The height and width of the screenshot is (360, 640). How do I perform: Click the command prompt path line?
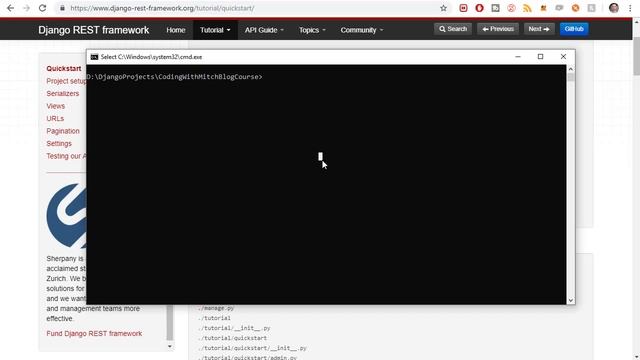pyautogui.click(x=174, y=77)
